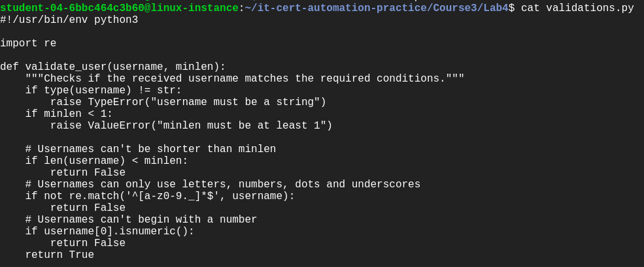Click the 'cat validations.py' command text

[x=577, y=8]
